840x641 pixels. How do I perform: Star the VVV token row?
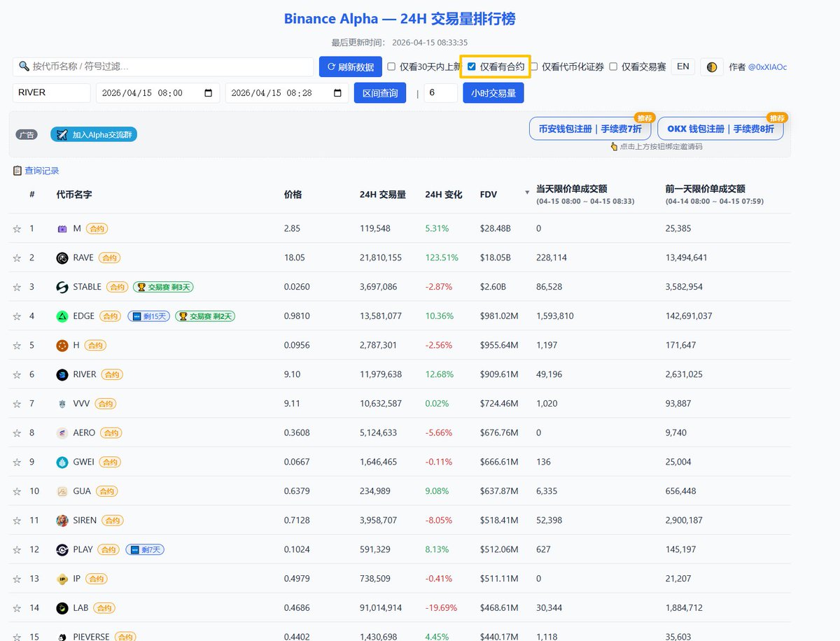pos(17,404)
